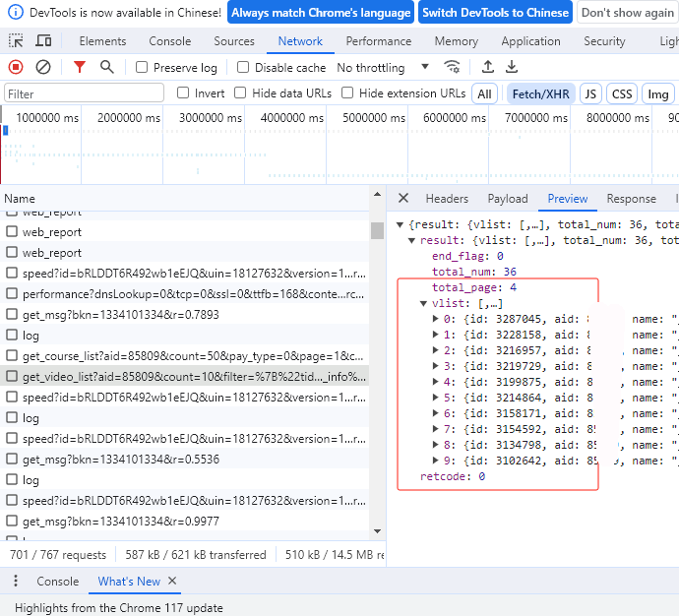This screenshot has height=616, width=679.
Task: Open the Memory panel
Action: 457,41
